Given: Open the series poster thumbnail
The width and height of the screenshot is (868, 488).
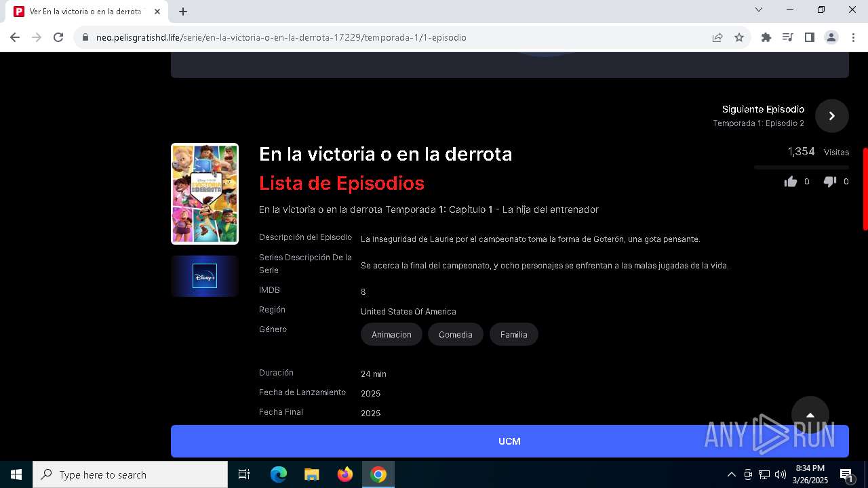Looking at the screenshot, I should tap(205, 194).
